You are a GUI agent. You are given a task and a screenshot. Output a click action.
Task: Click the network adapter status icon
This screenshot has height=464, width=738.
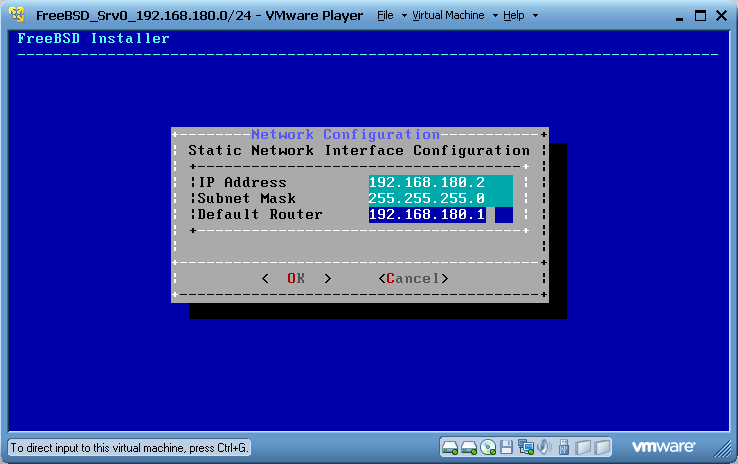tap(526, 447)
